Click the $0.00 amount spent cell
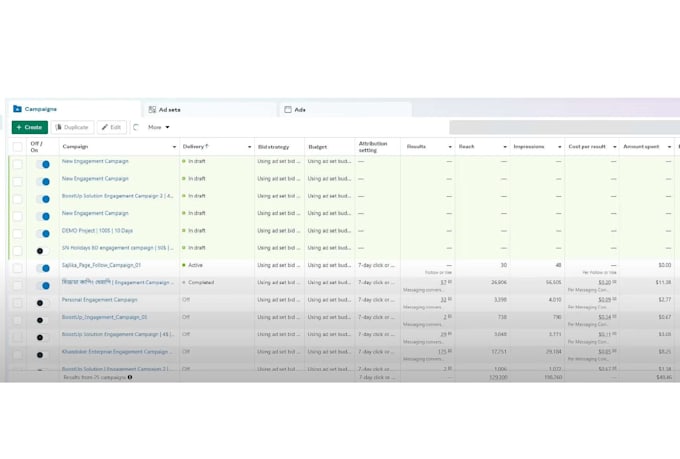The image size is (680, 459). click(x=664, y=265)
